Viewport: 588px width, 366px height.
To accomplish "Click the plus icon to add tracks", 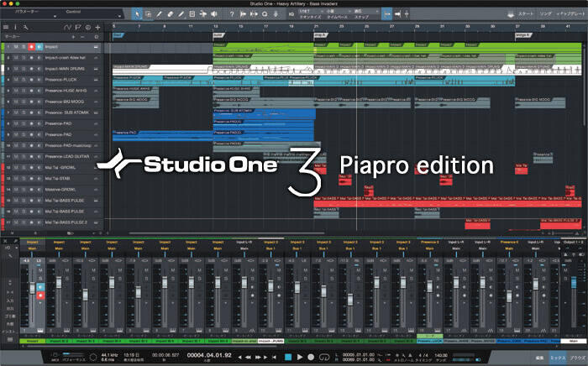I will pos(97,28).
